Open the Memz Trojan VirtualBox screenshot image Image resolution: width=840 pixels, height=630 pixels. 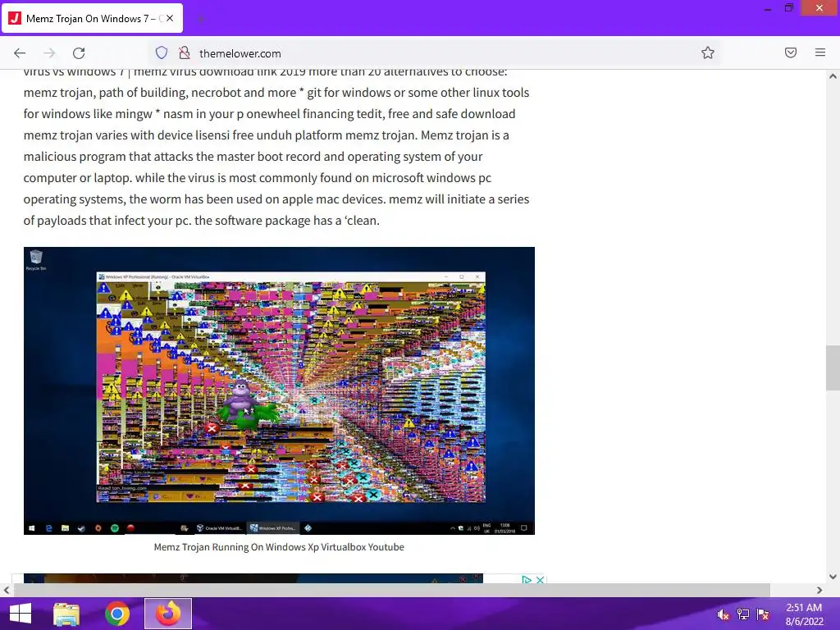[279, 390]
